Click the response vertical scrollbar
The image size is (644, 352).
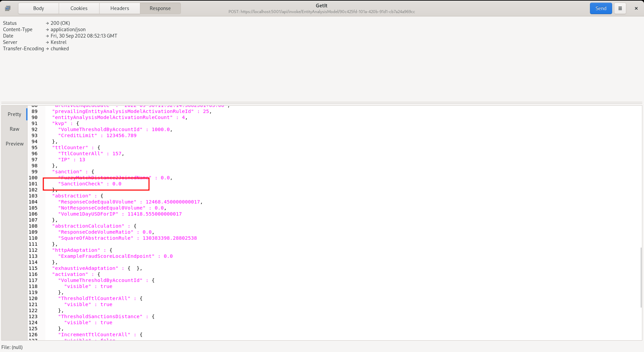(x=641, y=278)
